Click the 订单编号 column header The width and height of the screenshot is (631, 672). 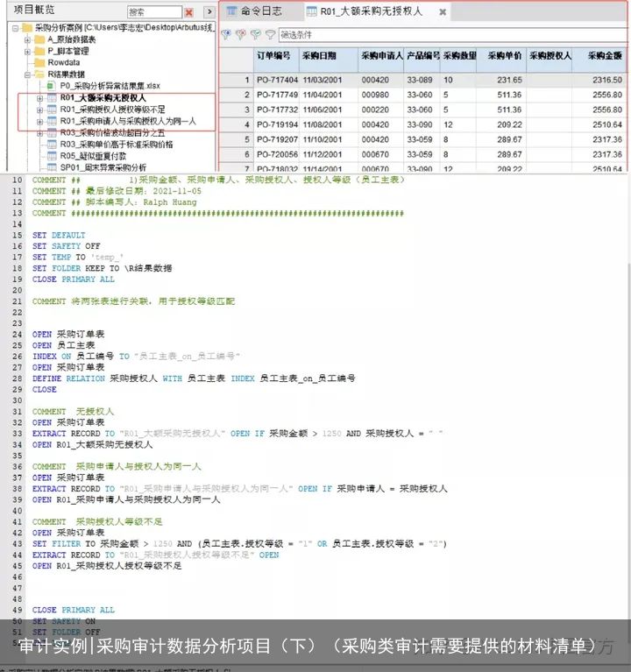coord(276,60)
